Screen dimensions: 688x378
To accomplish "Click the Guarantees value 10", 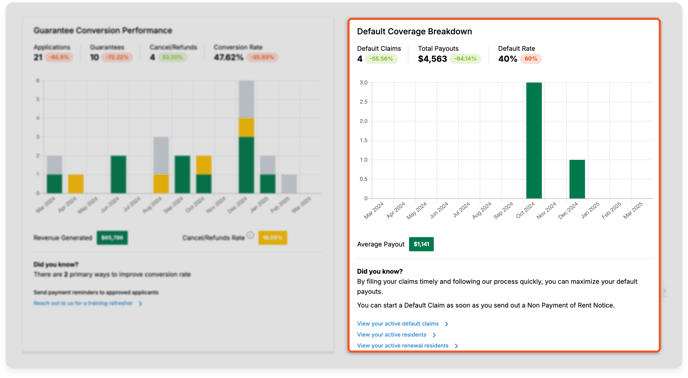I will point(94,58).
